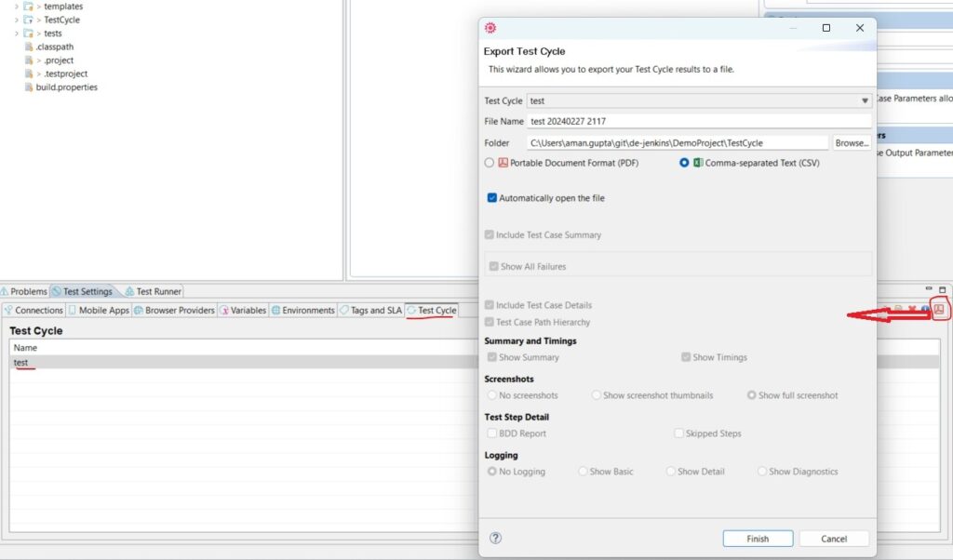The image size is (953, 560).
Task: Open the Tags and SLA tab
Action: coord(370,311)
